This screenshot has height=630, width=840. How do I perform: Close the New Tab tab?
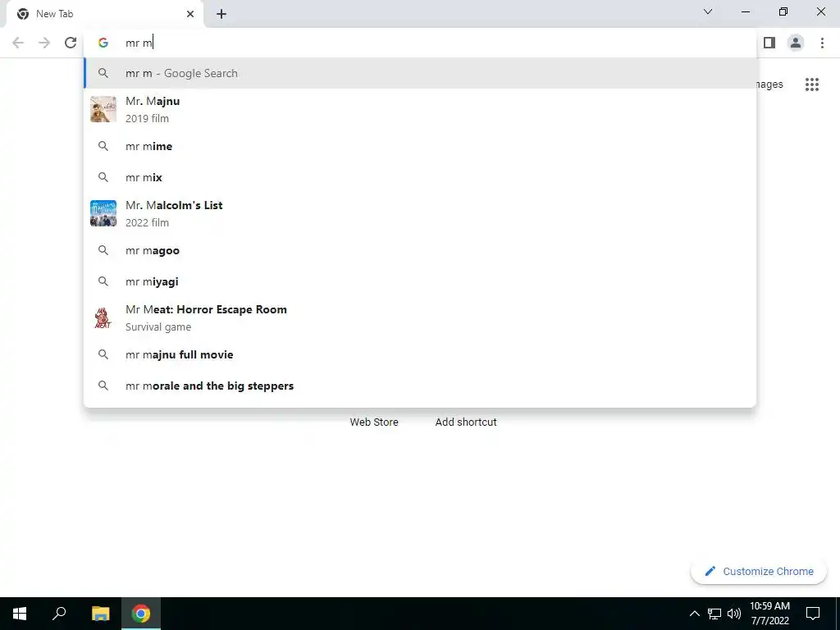click(190, 14)
